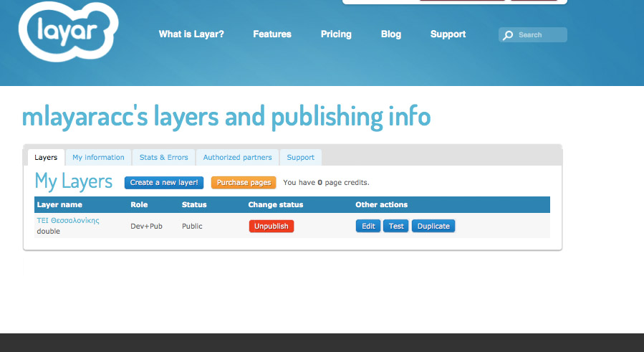Click the Public status cell
This screenshot has width=644, height=352.
coord(192,226)
